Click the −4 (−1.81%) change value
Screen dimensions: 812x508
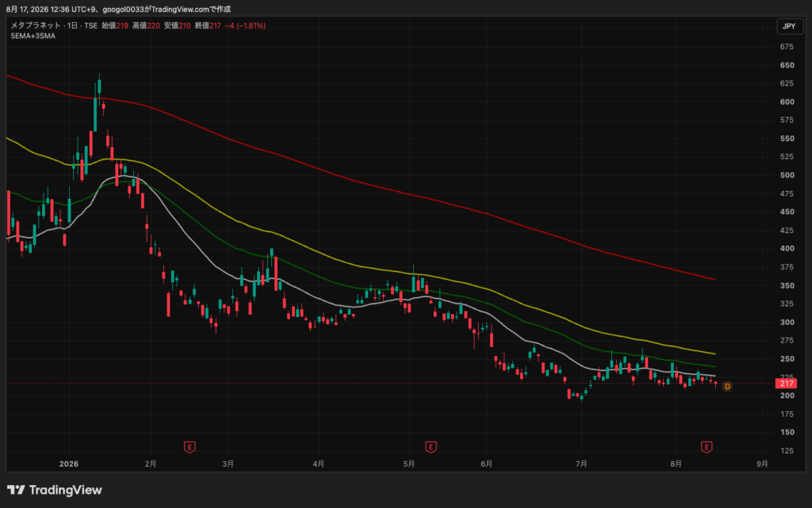point(246,25)
